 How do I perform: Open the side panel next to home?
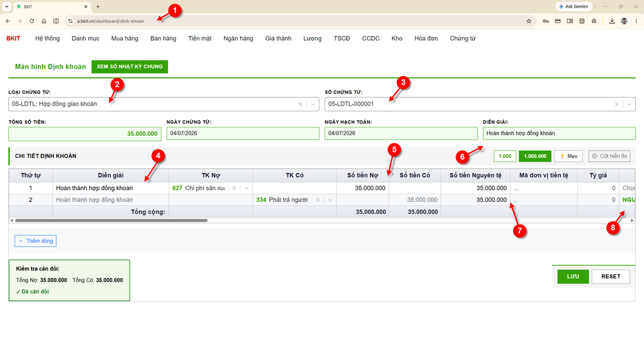click(56, 21)
